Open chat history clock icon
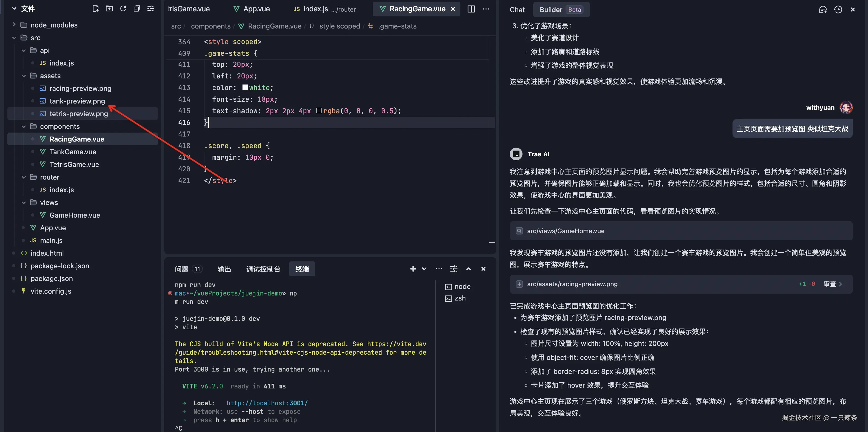Screen dimensions: 868x432 tap(838, 10)
